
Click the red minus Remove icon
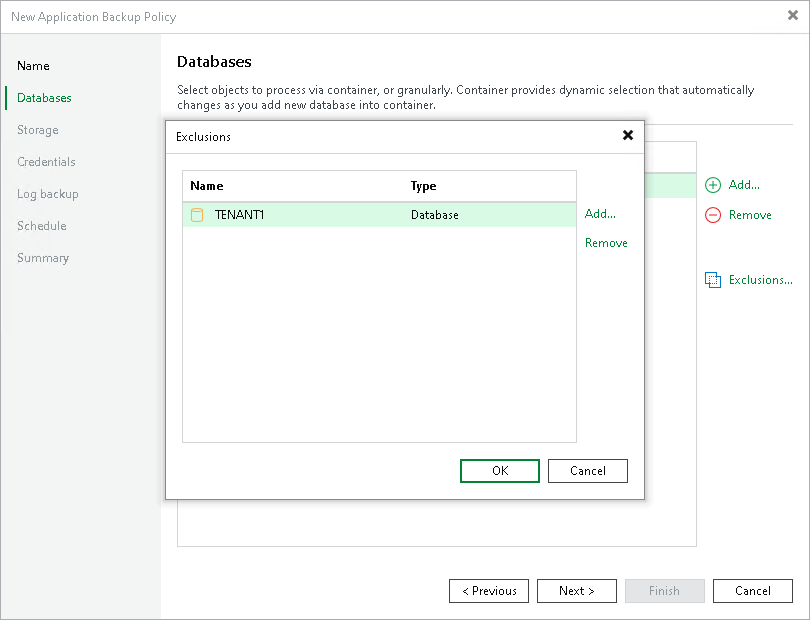click(x=712, y=215)
